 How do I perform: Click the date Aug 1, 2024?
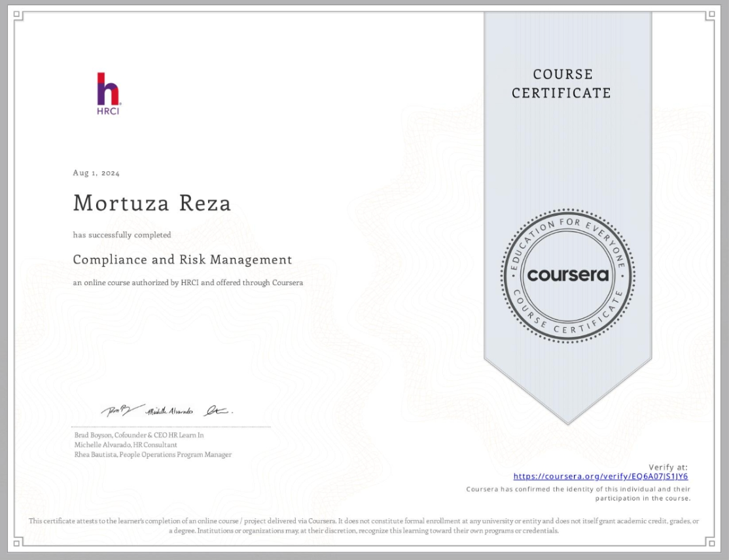click(x=96, y=173)
